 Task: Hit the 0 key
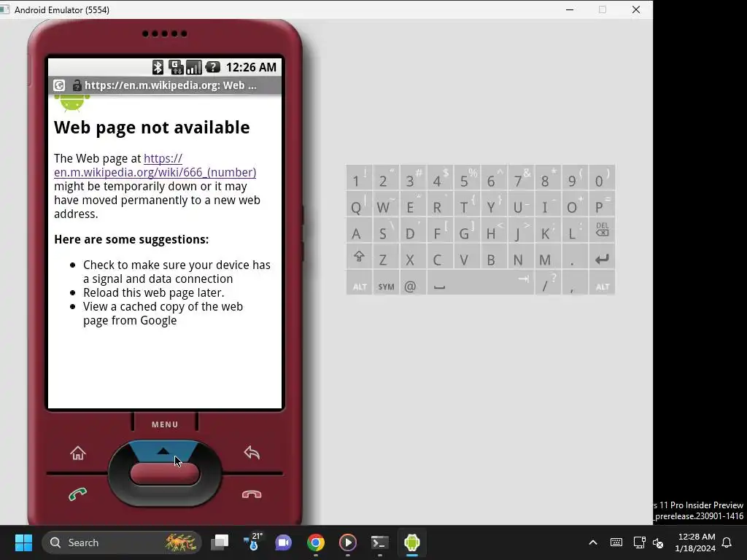tap(602, 178)
